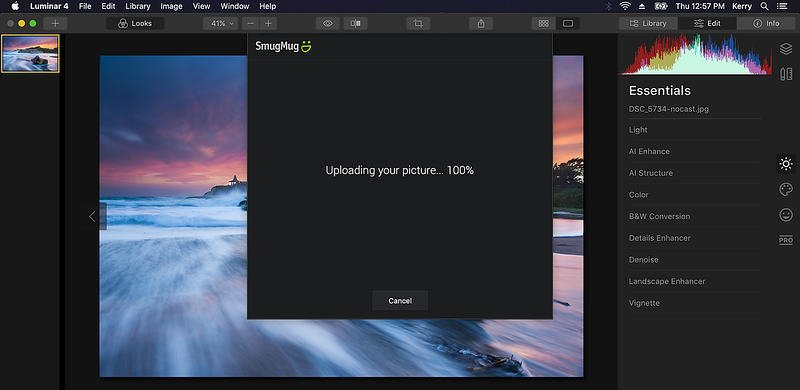This screenshot has height=390, width=800.
Task: Click the Bluetooth menu bar icon
Action: click(608, 6)
